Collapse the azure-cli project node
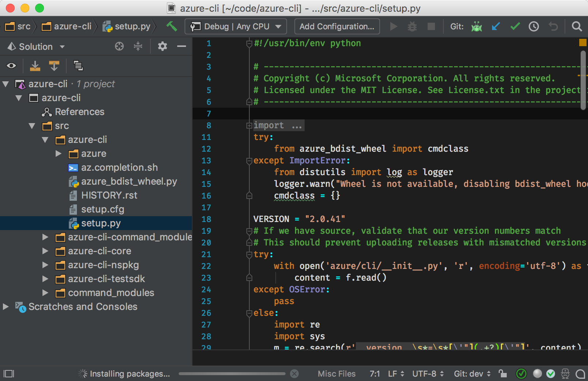This screenshot has height=381, width=588. (x=19, y=98)
